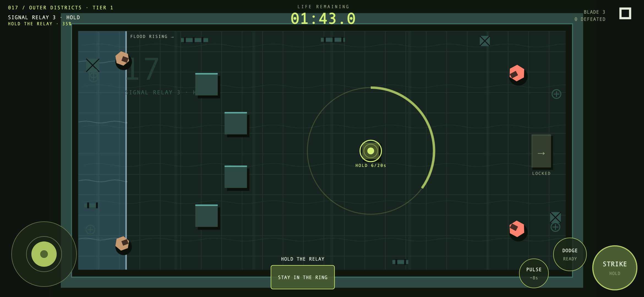
Task: Tap the crossed crate near the lower red enemy
Action: coord(555,217)
